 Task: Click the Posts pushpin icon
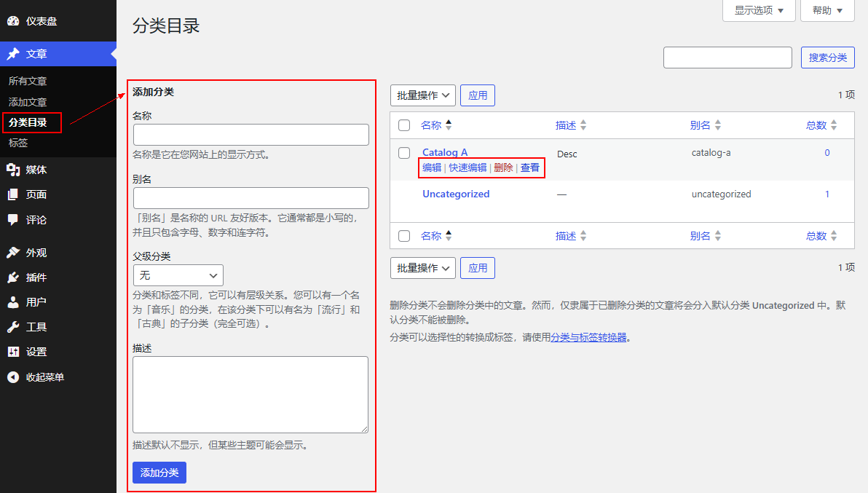click(13, 54)
